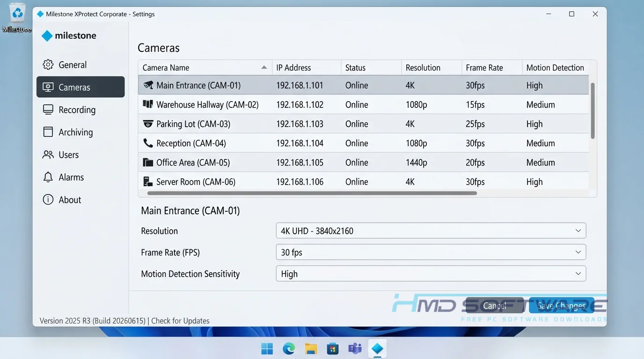Click the Milestone app taskbar icon
This screenshot has height=359, width=644.
click(377, 348)
